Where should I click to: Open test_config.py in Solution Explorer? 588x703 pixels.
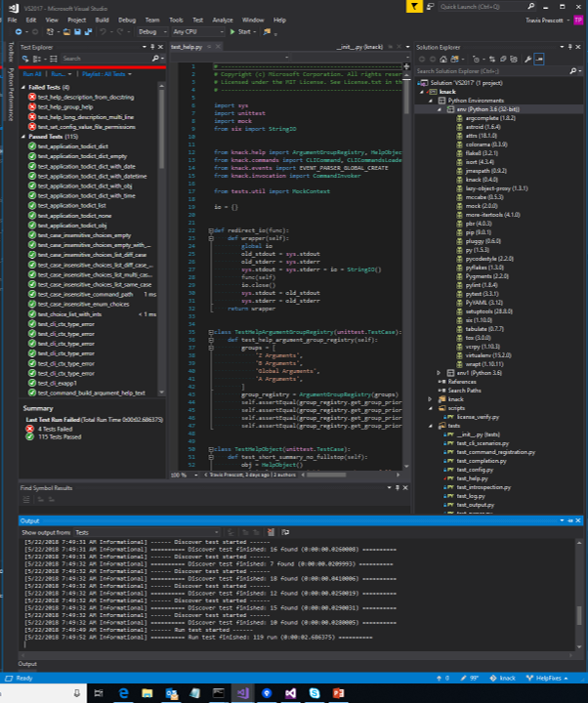pos(475,470)
